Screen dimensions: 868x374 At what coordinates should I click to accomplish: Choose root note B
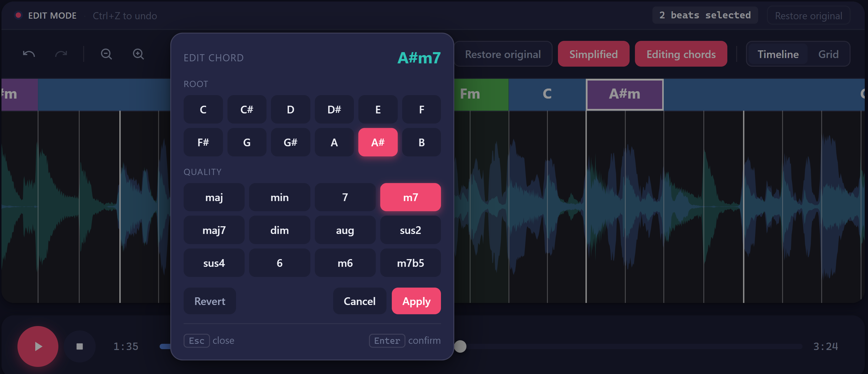point(421,142)
